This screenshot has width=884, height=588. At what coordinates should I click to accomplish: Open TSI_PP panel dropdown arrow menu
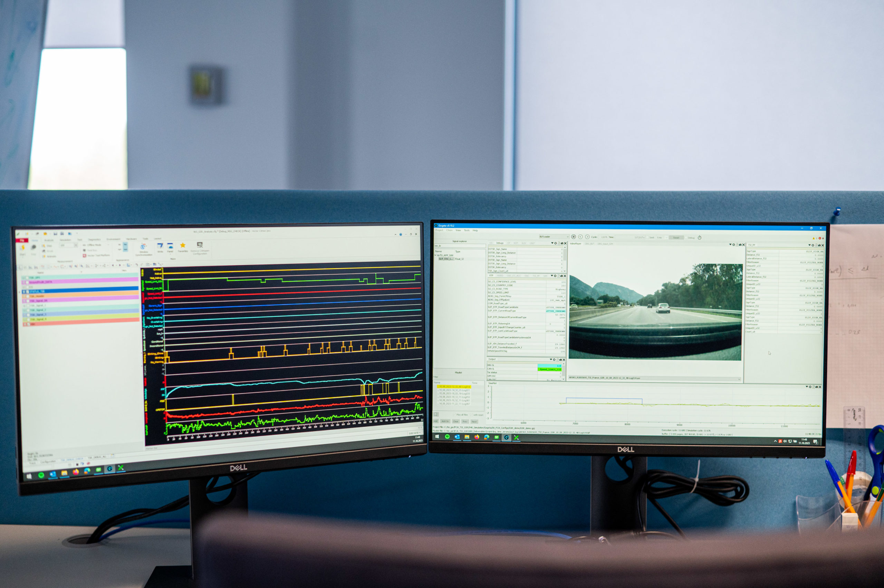pyautogui.click(x=810, y=245)
